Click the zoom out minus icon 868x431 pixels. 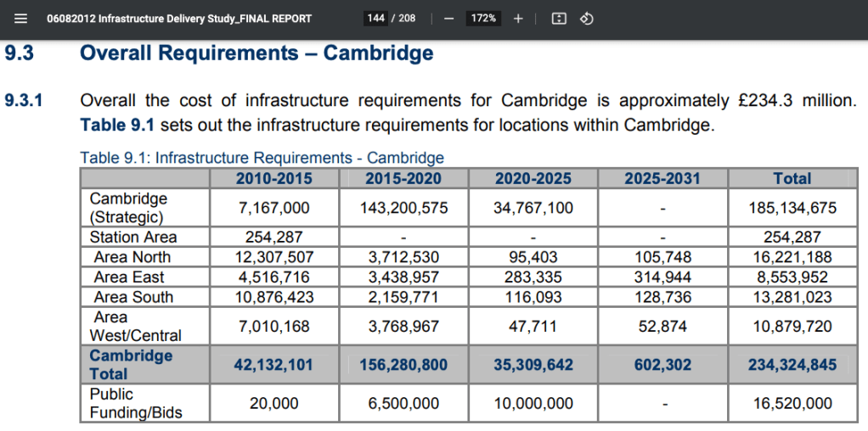(x=448, y=18)
